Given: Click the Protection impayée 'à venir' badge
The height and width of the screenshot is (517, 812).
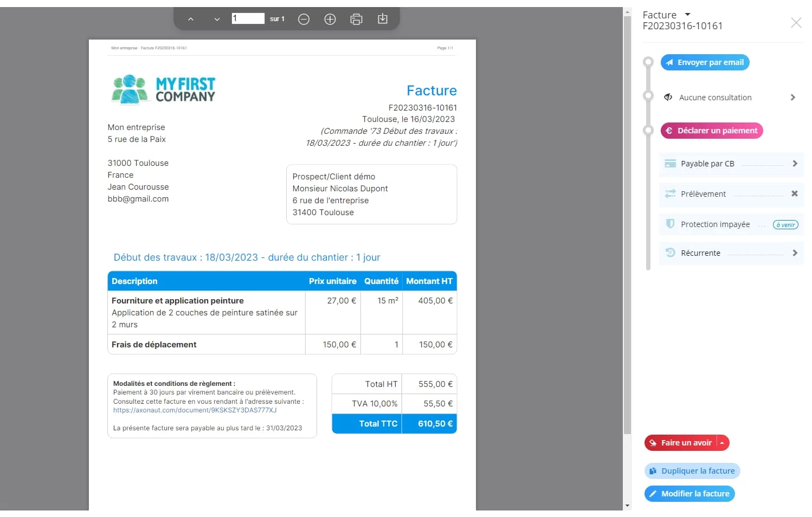Looking at the screenshot, I should [x=785, y=225].
